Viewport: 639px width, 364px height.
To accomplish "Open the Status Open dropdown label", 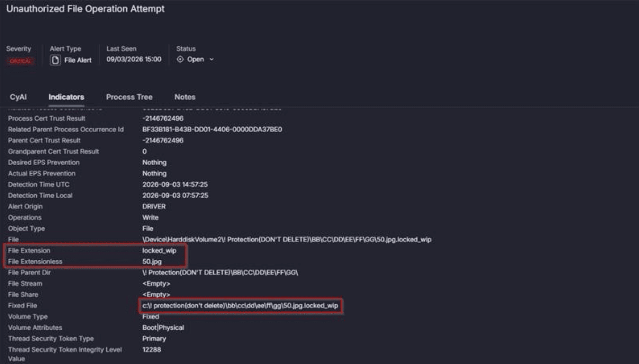I will (195, 59).
